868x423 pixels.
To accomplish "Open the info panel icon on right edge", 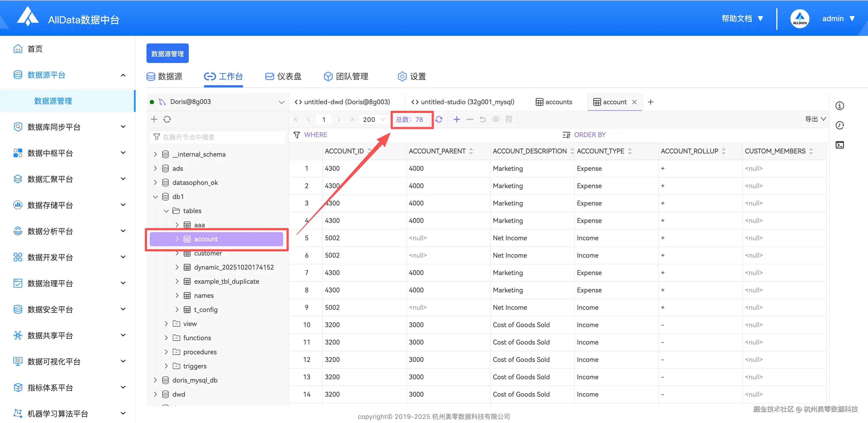I will 839,106.
